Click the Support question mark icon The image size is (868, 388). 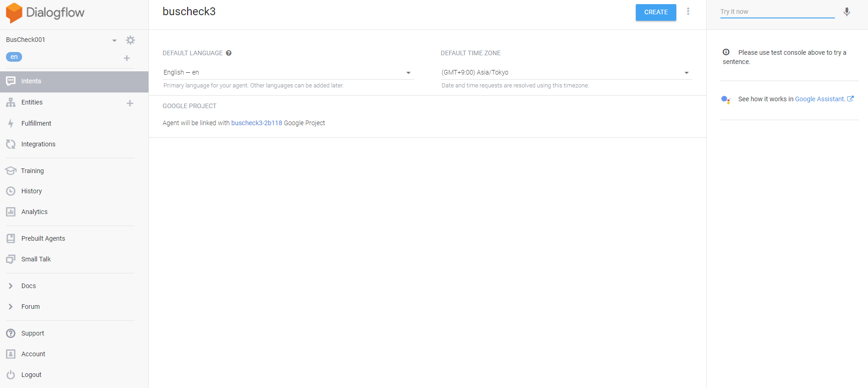[x=11, y=333]
